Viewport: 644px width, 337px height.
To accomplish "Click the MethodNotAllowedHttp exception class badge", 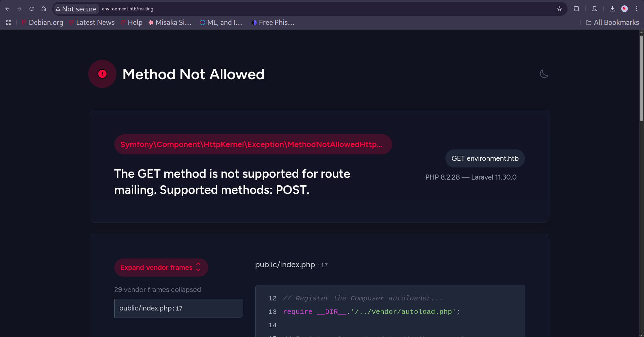I will point(253,144).
